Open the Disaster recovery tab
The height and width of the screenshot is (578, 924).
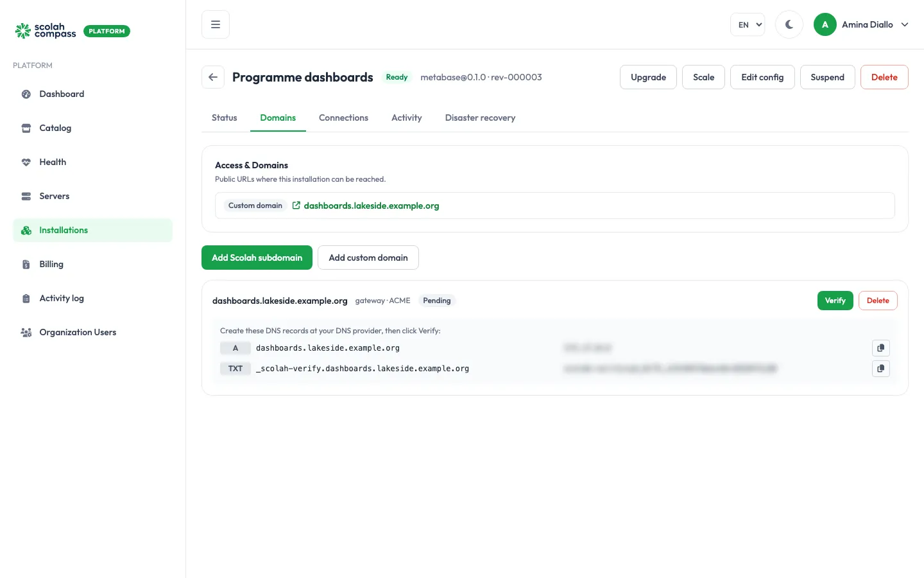click(480, 118)
